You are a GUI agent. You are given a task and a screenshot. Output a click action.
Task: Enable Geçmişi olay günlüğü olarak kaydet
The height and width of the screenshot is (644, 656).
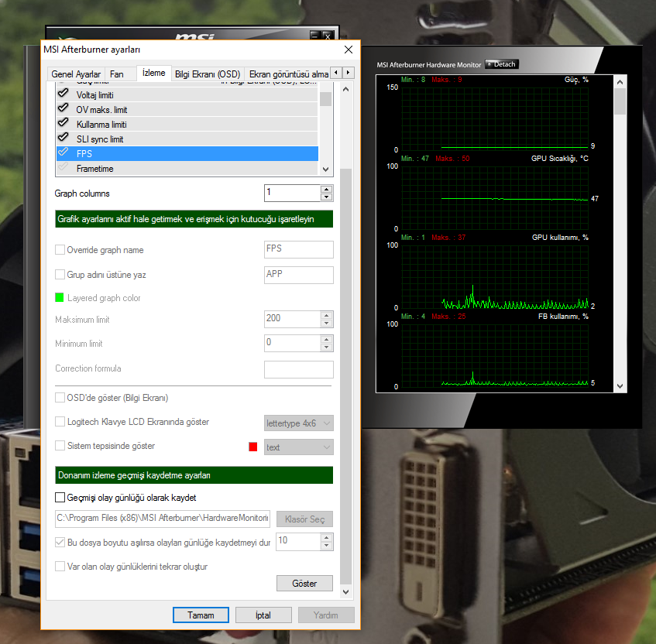click(x=60, y=497)
